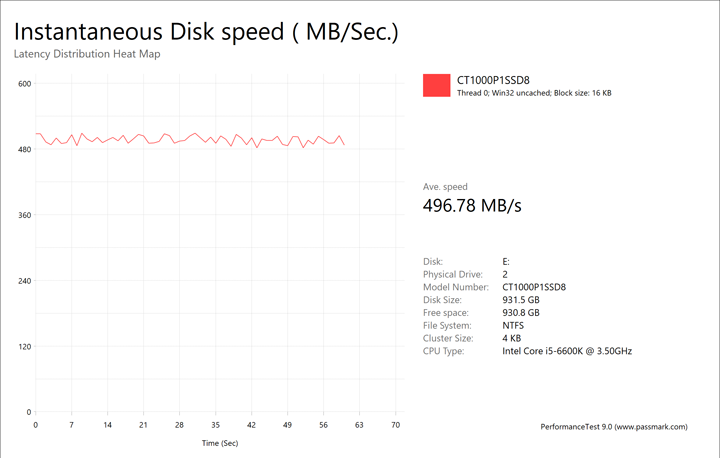The height and width of the screenshot is (458, 720).
Task: Open the www.passmark.com PerformanceTest footer link
Action: [x=613, y=427]
